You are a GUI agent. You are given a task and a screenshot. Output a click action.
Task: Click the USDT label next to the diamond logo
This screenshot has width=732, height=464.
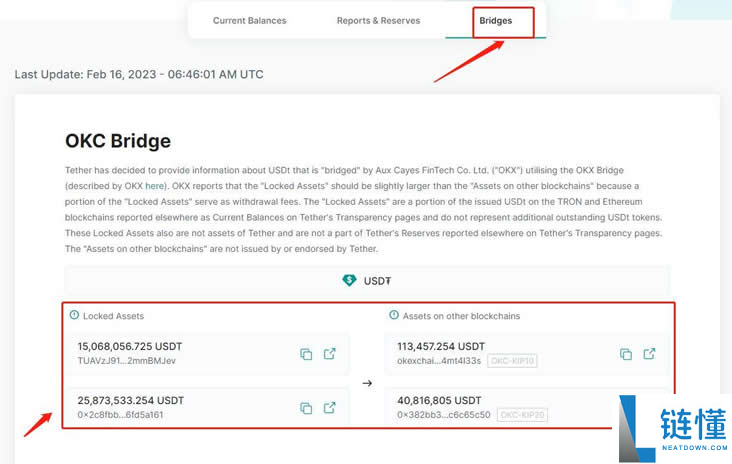point(377,281)
